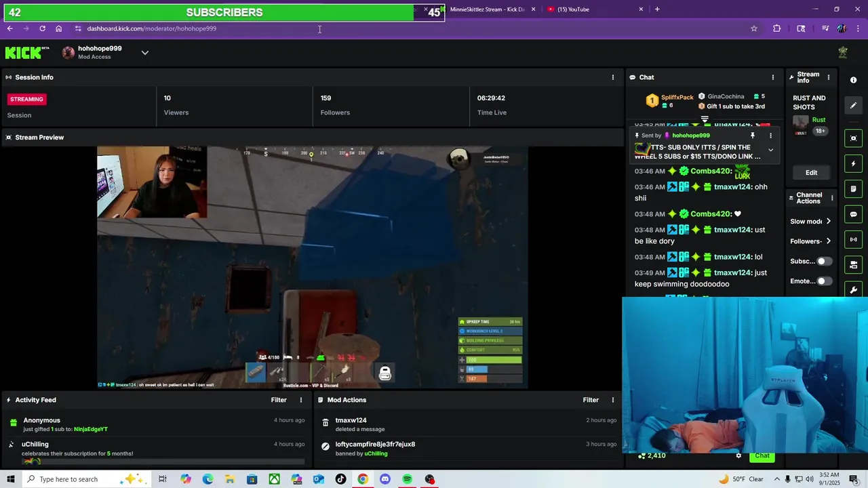The image size is (868, 488).
Task: Bookmark page with the star icon
Action: click(x=753, y=28)
